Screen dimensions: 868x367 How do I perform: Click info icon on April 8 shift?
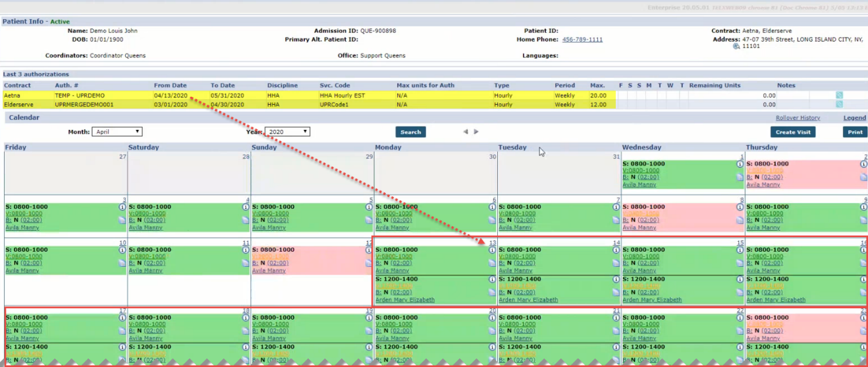click(x=740, y=207)
